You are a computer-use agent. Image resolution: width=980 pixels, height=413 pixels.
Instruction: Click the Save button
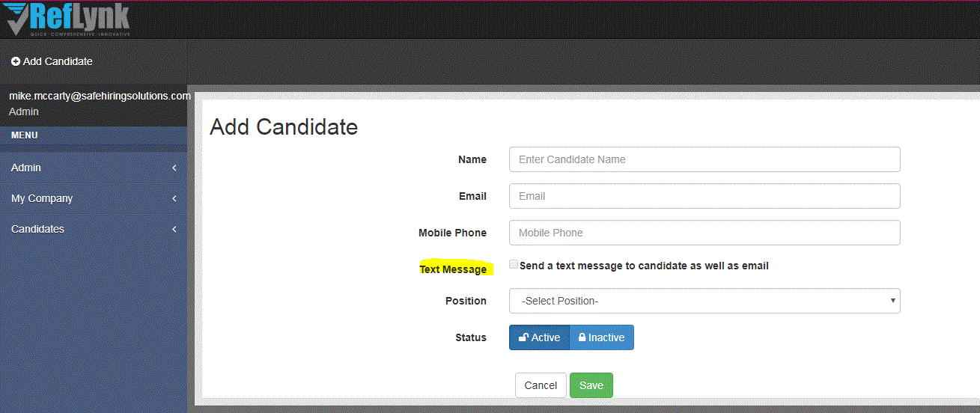coord(591,385)
